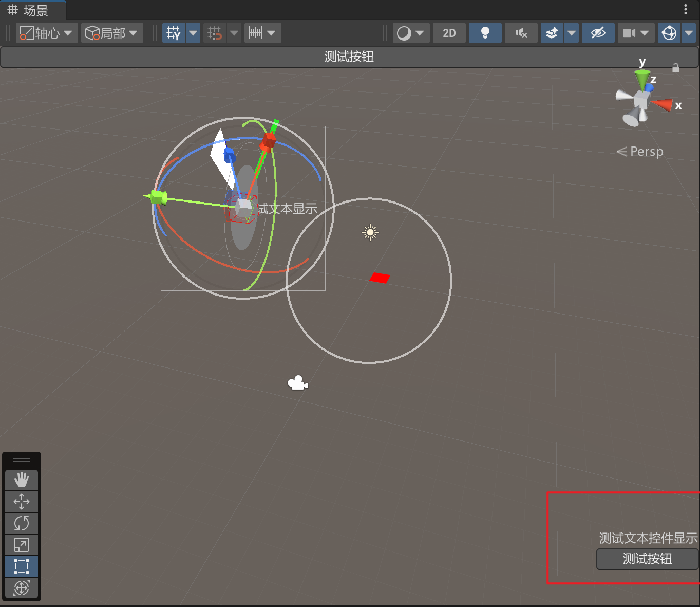Switch to the 场景 scene tab
Screen dimensions: 700x607
(29, 10)
